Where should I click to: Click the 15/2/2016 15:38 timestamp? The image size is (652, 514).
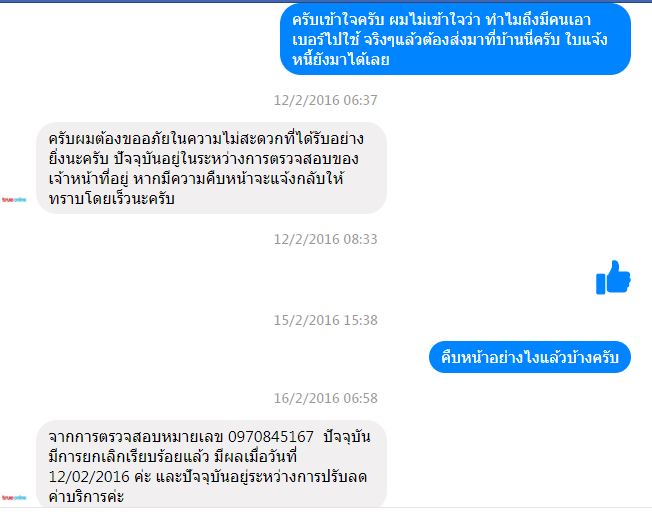pos(326,320)
